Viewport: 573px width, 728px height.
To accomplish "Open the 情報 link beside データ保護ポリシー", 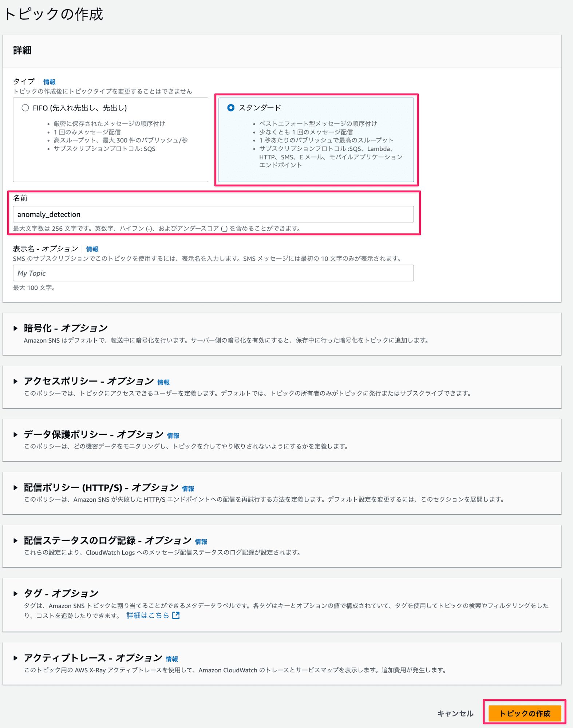I will 173,435.
